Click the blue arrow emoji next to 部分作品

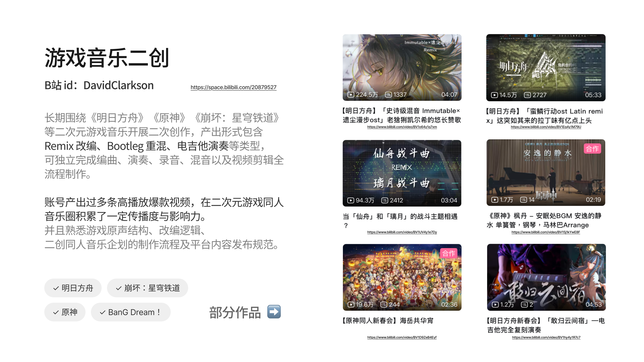(274, 312)
